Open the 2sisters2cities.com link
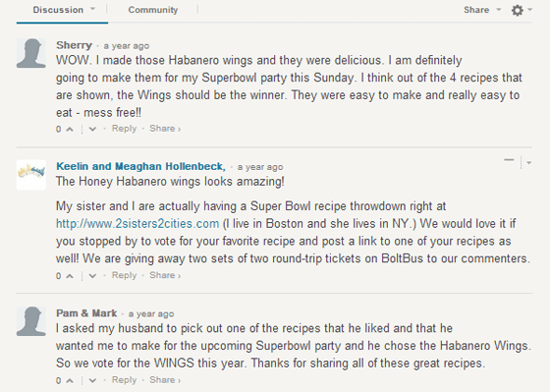Viewport: 550px width, 392px height. [x=137, y=224]
